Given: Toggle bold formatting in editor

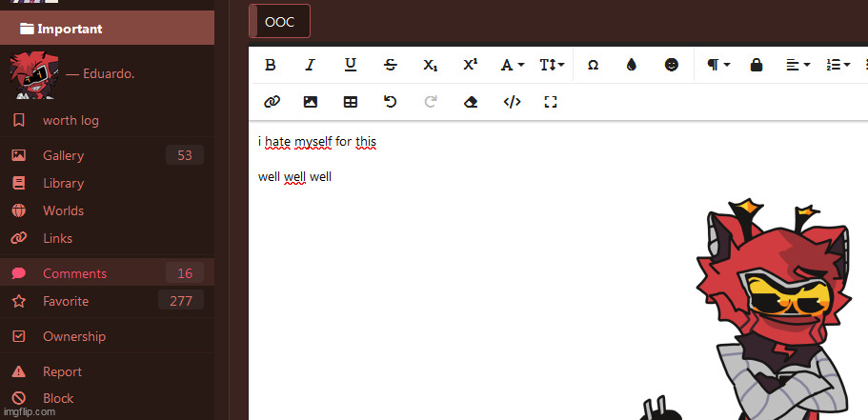Looking at the screenshot, I should click(x=270, y=65).
